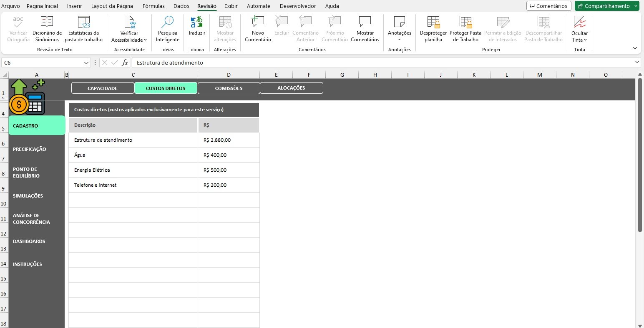Open the PRECIFICAÇÃO sidebar page
This screenshot has width=644, height=328.
coord(30,149)
